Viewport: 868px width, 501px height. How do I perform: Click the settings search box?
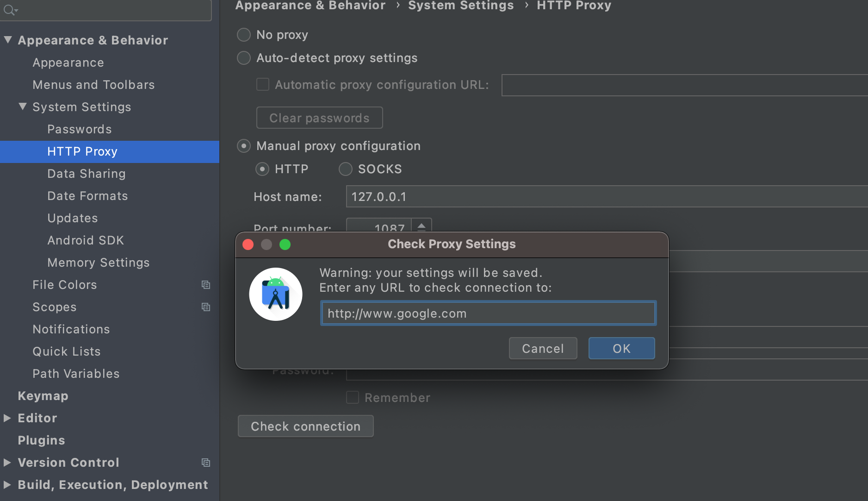pyautogui.click(x=105, y=10)
